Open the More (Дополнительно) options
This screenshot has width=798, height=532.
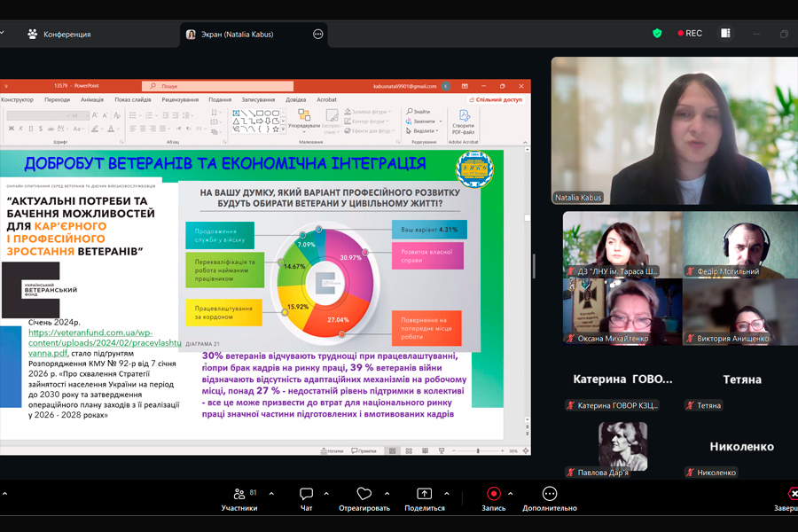550,499
